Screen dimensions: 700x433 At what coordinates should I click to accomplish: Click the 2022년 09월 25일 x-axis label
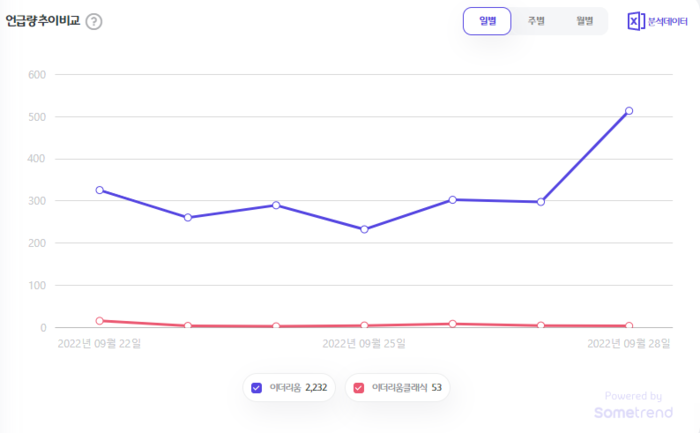[364, 344]
